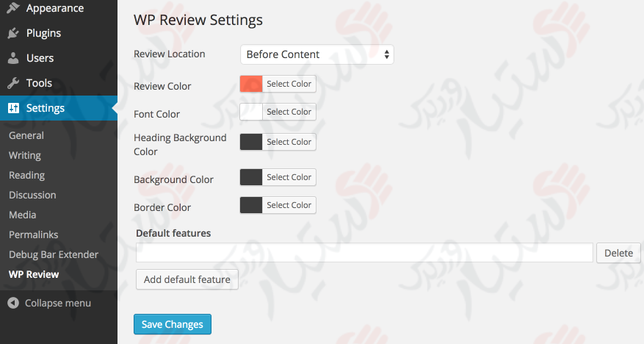Click the orange Review Color swatch
This screenshot has height=344, width=644.
point(251,84)
